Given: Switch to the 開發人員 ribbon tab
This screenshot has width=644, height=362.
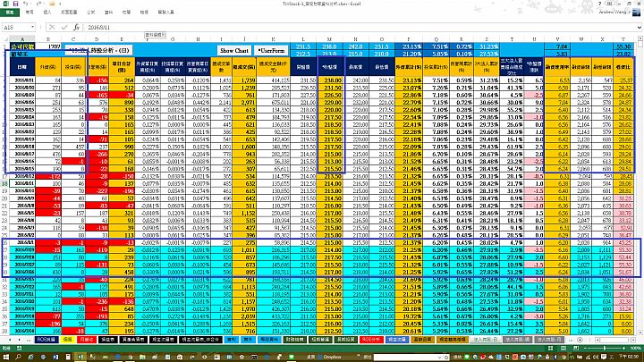Looking at the screenshot, I should click(x=166, y=13).
